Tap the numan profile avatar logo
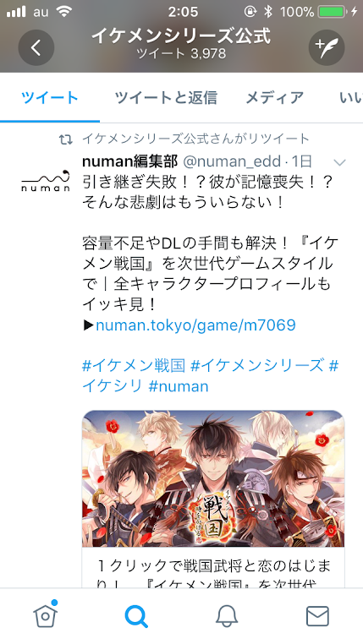The width and height of the screenshot is (363, 644). (x=45, y=180)
